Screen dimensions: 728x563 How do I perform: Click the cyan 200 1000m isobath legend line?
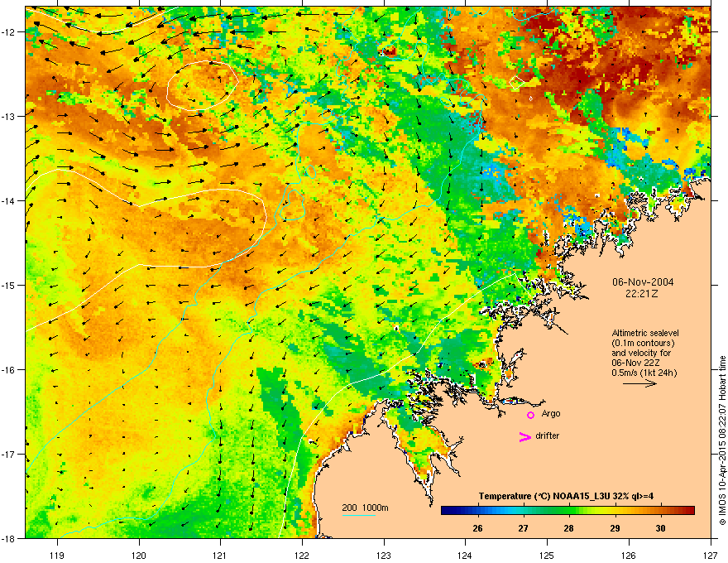(x=359, y=515)
